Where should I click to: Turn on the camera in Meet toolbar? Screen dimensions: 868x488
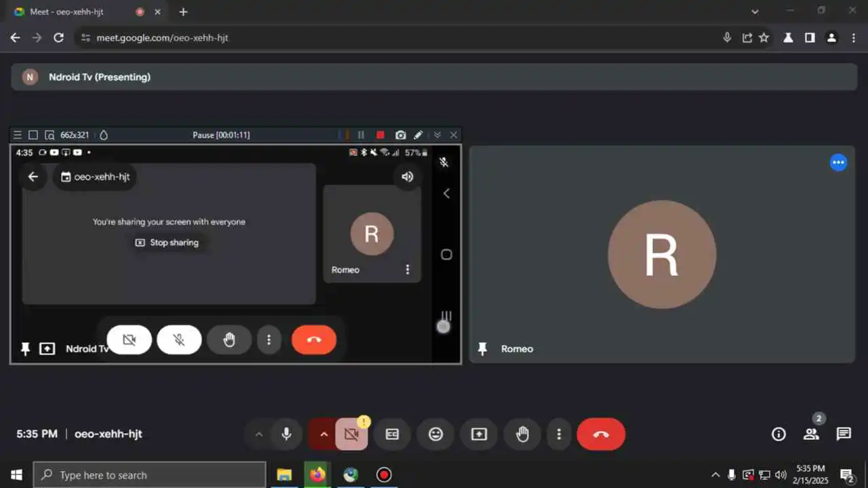tap(351, 434)
